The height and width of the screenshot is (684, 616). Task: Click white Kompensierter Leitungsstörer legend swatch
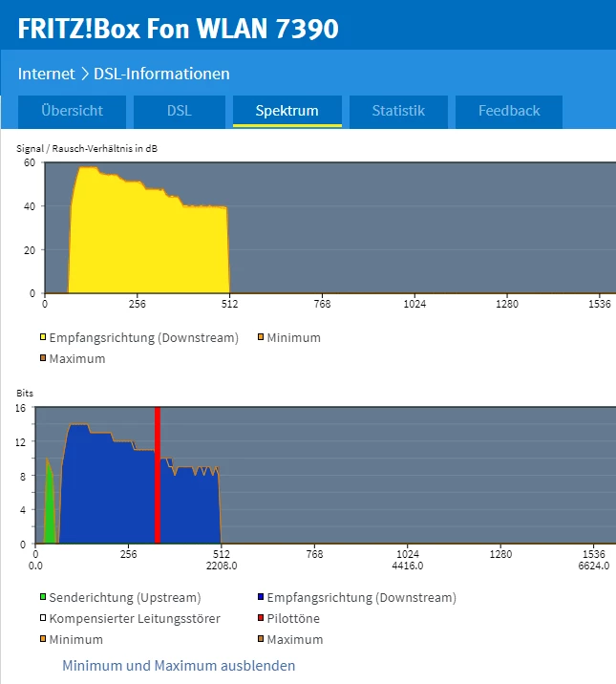43,618
